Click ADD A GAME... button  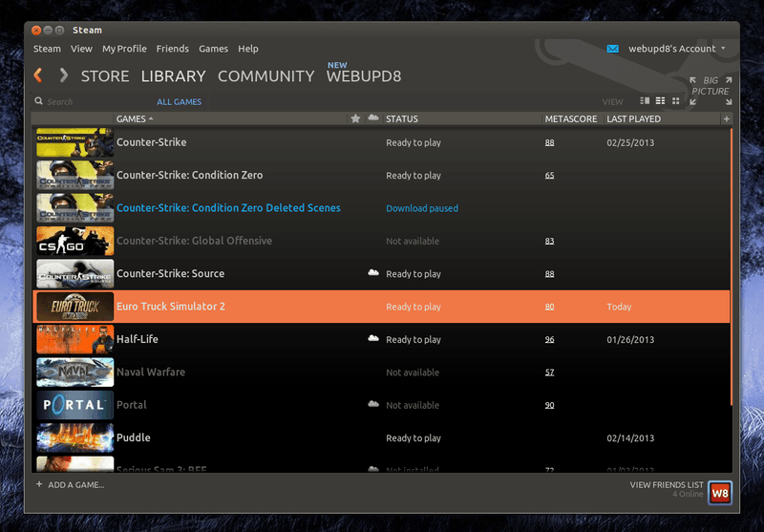pyautogui.click(x=76, y=485)
